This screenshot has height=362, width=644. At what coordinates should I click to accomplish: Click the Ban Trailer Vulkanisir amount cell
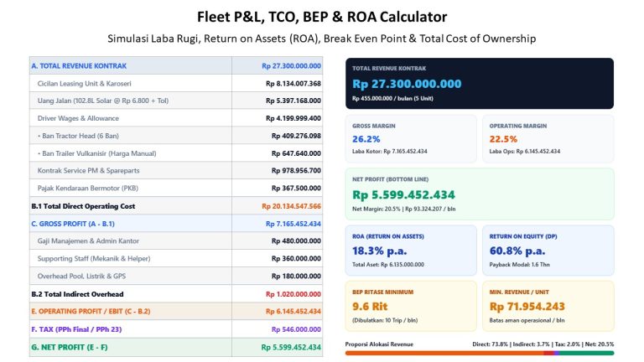[x=278, y=153]
